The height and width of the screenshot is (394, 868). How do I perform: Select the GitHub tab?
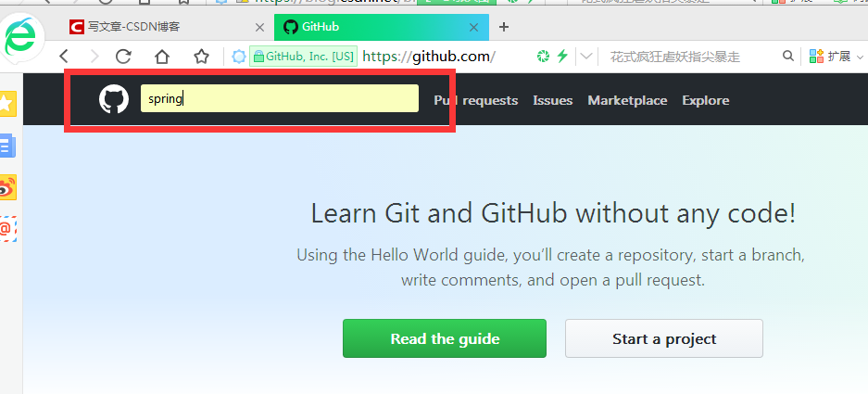[382, 27]
